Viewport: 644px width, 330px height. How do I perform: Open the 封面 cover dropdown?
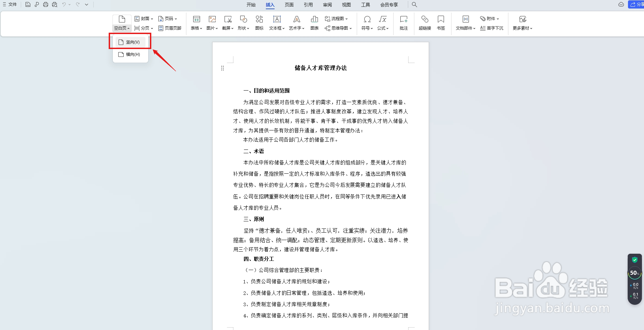(x=144, y=19)
